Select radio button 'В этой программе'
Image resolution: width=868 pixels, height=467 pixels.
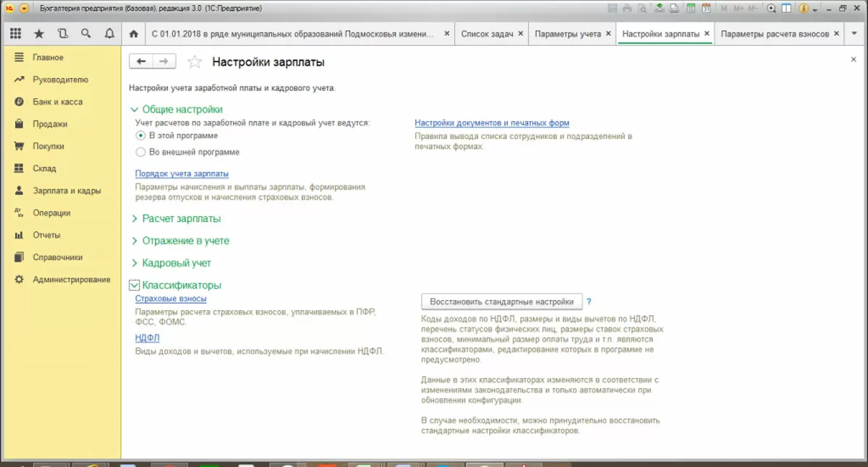pos(141,135)
